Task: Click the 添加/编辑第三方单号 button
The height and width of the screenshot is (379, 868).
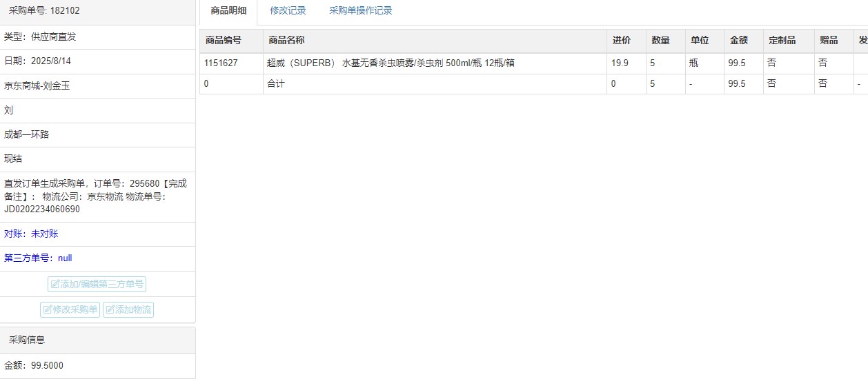Action: tap(97, 284)
